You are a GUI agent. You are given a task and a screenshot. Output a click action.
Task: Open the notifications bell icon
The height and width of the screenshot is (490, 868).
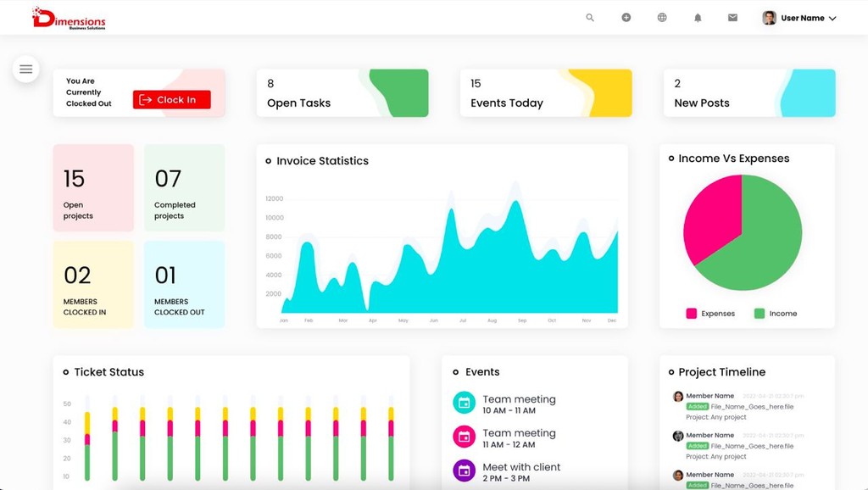point(698,18)
